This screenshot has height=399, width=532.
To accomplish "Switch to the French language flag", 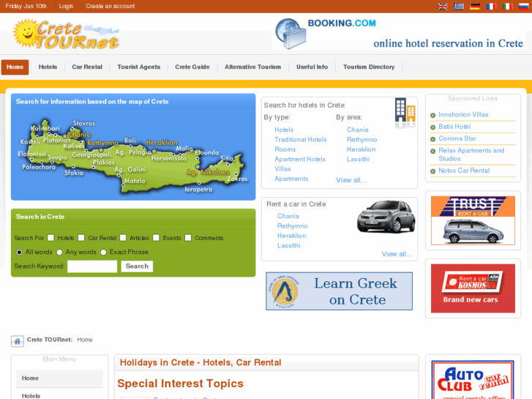I will pos(491,6).
